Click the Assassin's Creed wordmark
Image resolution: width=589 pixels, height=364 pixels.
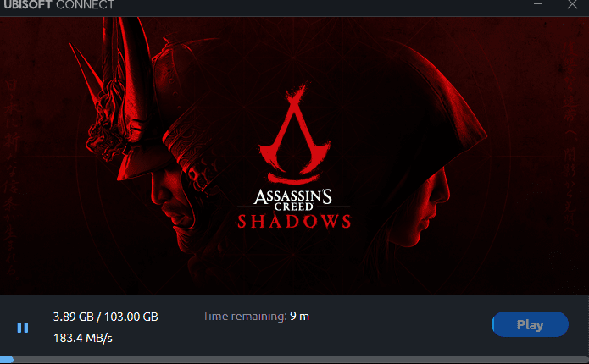pyautogui.click(x=294, y=197)
